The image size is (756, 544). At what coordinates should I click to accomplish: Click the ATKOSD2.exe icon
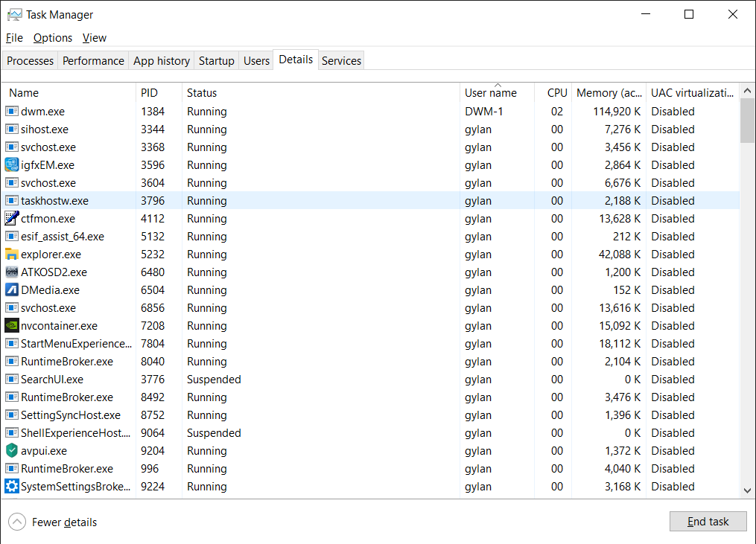12,272
